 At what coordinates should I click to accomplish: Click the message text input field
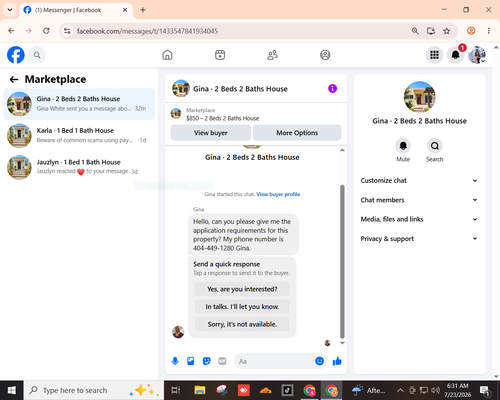[275, 361]
